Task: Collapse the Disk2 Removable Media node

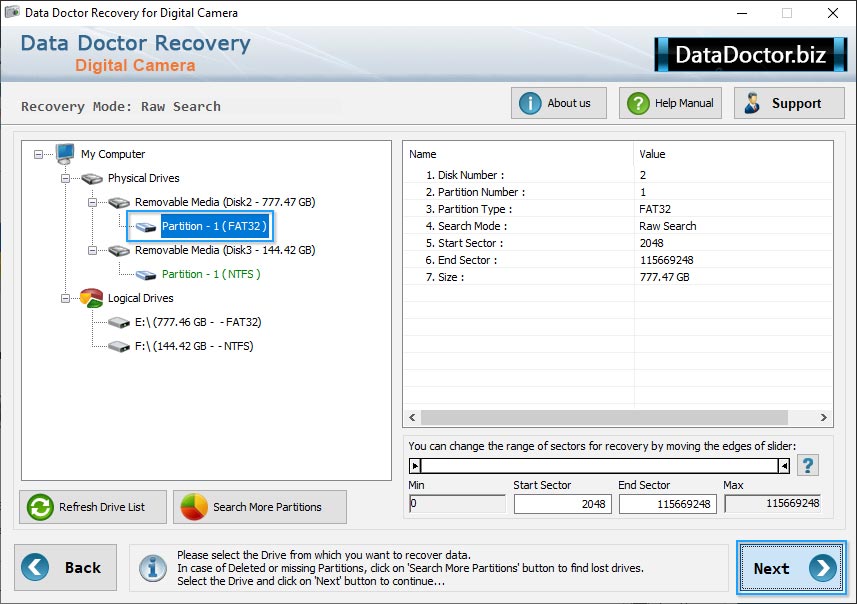Action: coord(92,203)
